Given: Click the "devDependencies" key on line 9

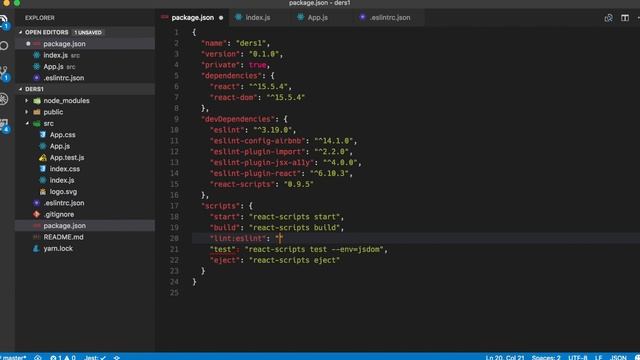Looking at the screenshot, I should pyautogui.click(x=238, y=119).
